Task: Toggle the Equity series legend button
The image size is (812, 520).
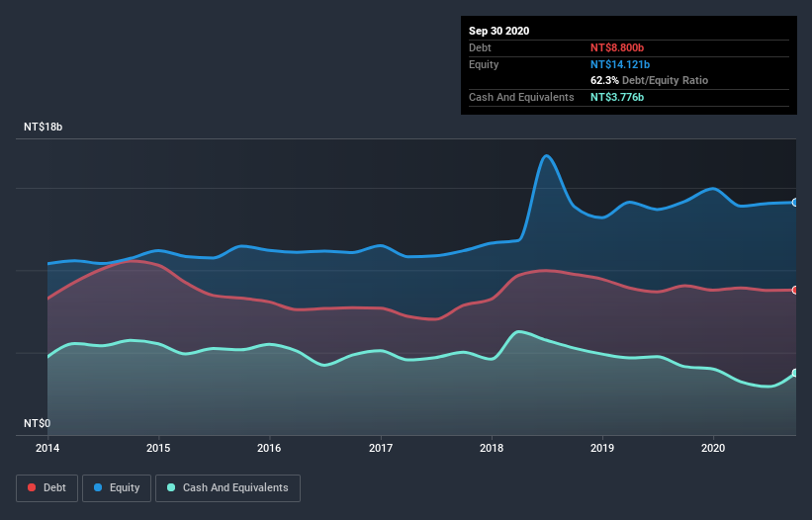Action: [117, 488]
